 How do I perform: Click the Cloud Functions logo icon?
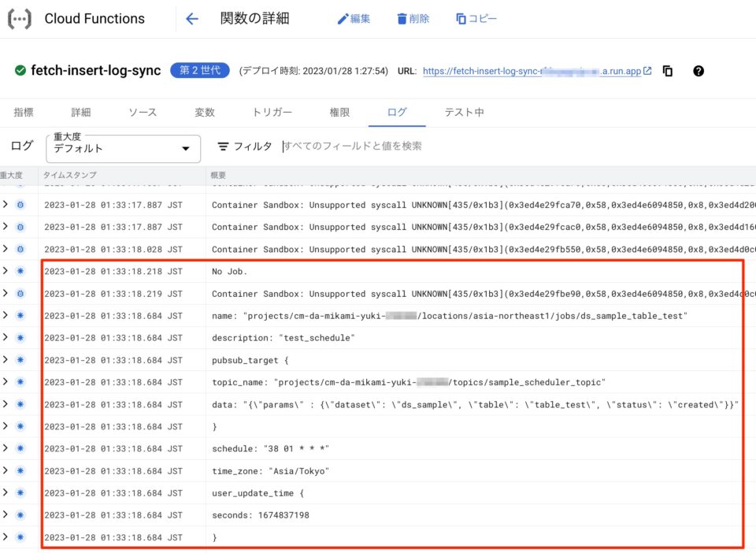(x=19, y=18)
